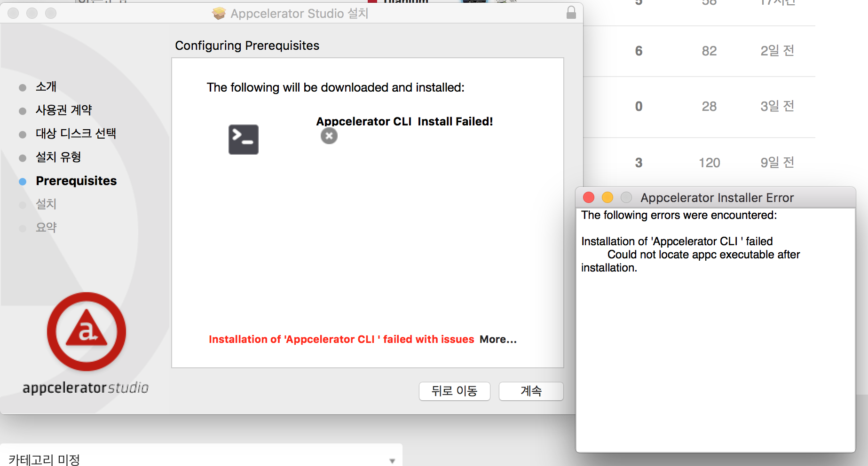Click the '9일 전' cell in background table

(x=777, y=163)
